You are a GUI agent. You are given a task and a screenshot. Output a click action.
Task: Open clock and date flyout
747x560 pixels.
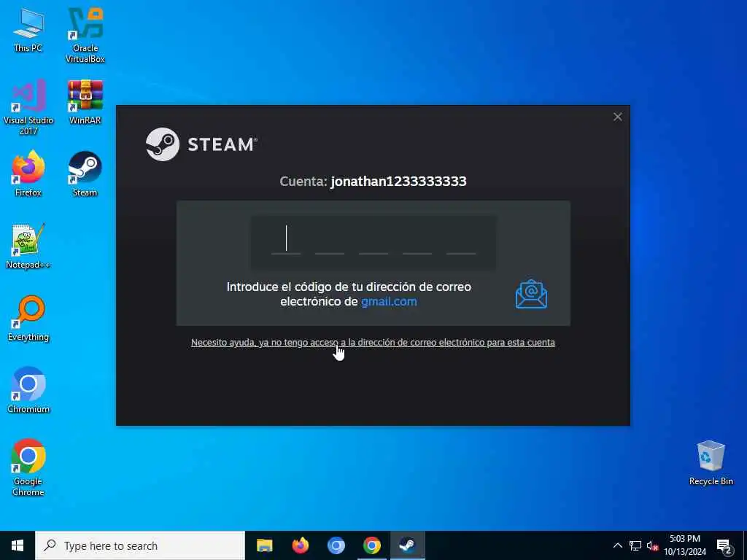pyautogui.click(x=685, y=545)
